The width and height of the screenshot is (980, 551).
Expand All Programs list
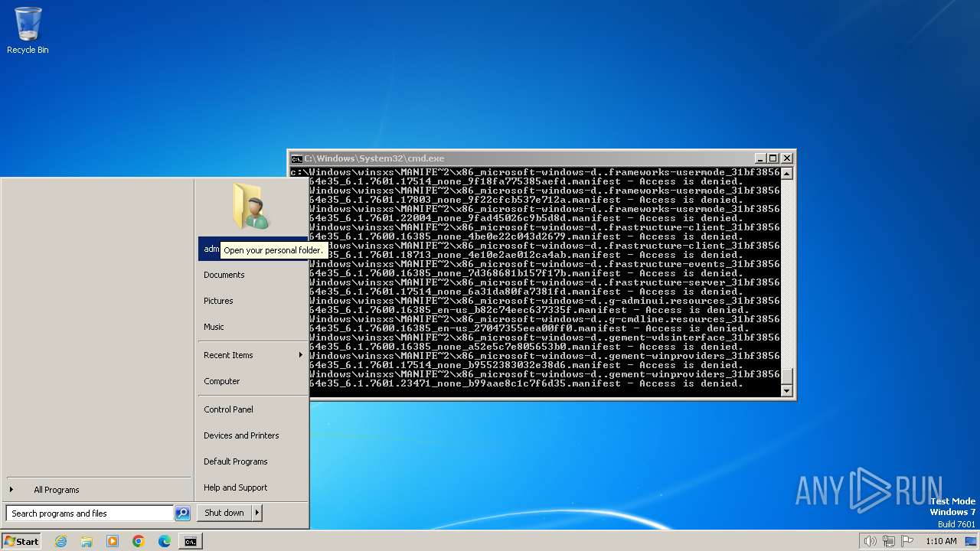(x=97, y=490)
